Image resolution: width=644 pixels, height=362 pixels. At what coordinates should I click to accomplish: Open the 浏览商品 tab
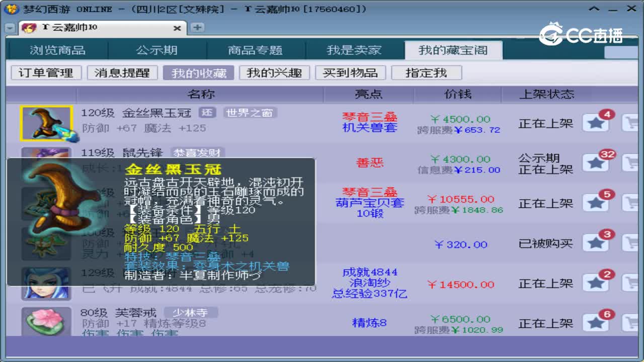(57, 50)
